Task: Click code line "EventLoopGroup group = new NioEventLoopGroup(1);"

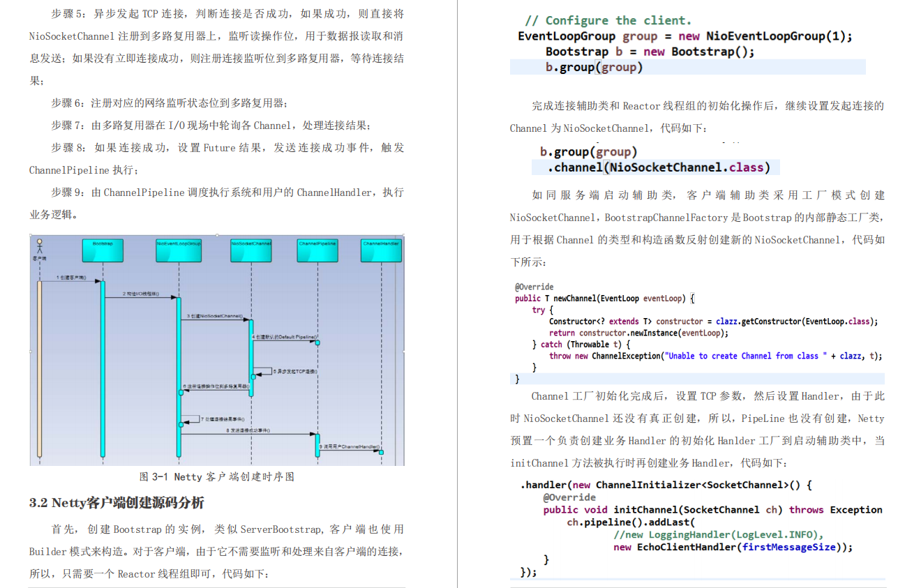Action: 685,36
